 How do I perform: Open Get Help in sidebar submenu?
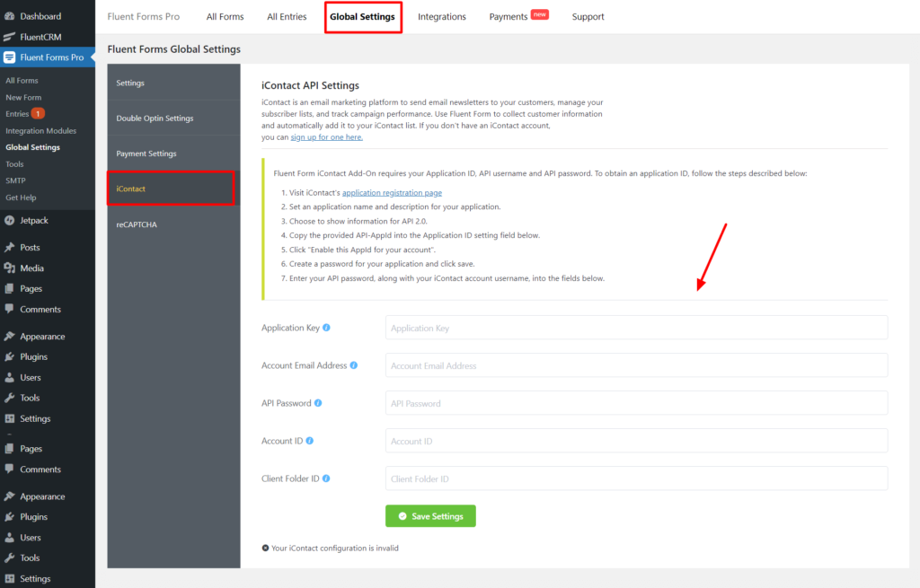click(x=22, y=197)
